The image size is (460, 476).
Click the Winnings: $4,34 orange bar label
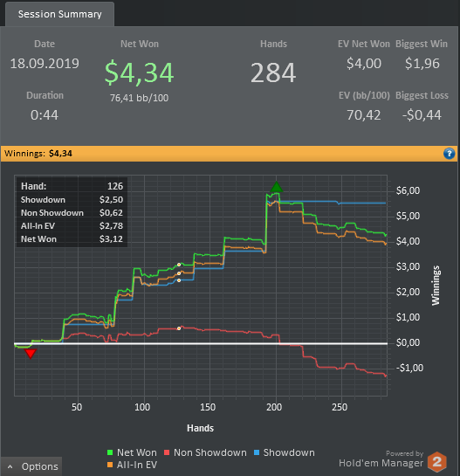click(38, 154)
